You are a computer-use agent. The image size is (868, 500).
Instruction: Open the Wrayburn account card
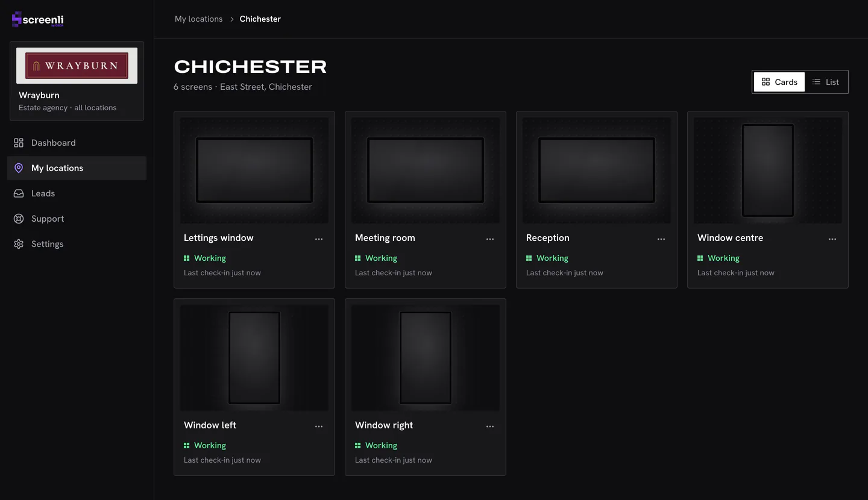click(77, 81)
